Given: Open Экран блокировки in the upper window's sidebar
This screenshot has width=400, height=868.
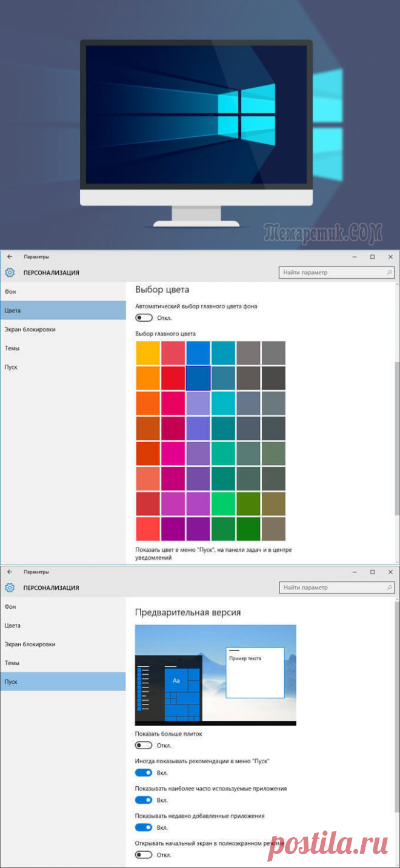Looking at the screenshot, I should [x=63, y=330].
